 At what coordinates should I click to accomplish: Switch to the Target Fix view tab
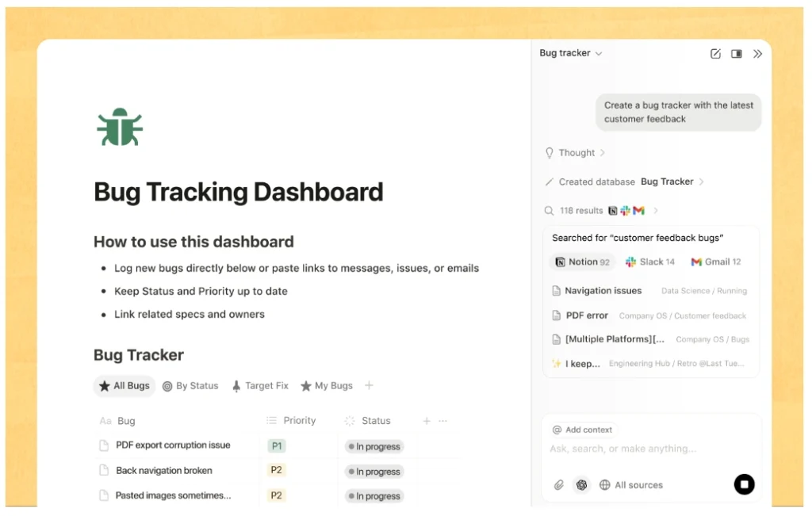[x=260, y=386]
